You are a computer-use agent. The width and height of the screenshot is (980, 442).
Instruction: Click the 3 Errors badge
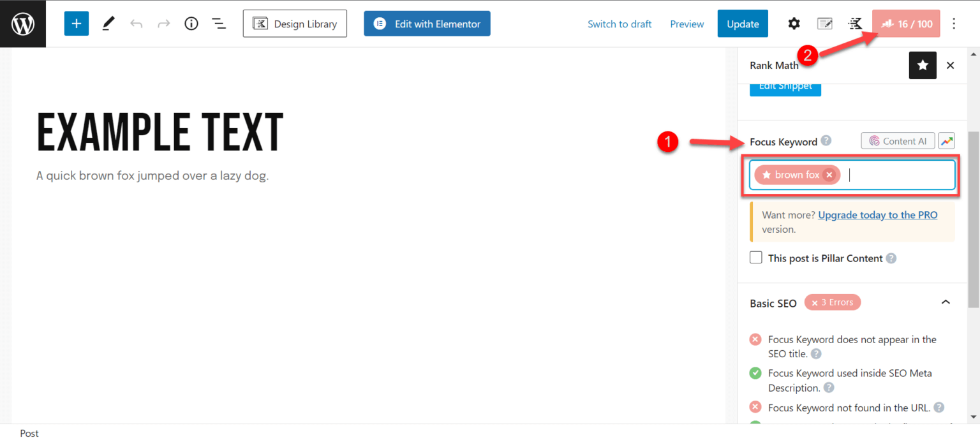pyautogui.click(x=833, y=302)
